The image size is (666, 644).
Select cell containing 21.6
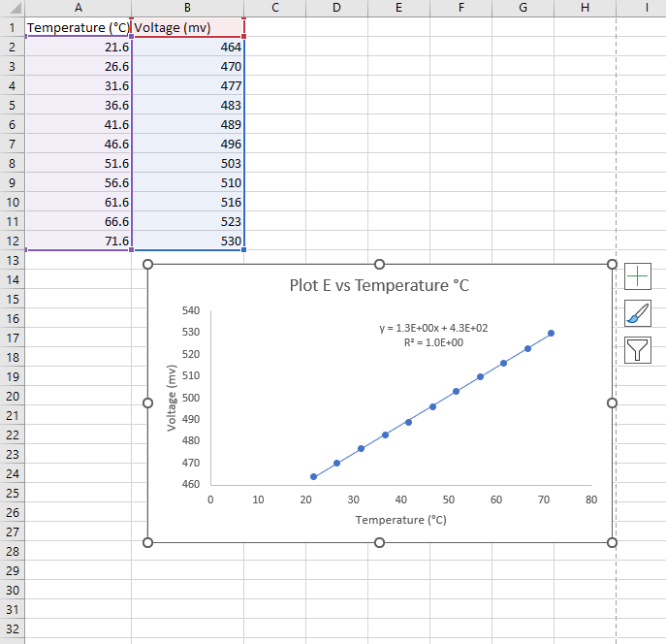(79, 47)
